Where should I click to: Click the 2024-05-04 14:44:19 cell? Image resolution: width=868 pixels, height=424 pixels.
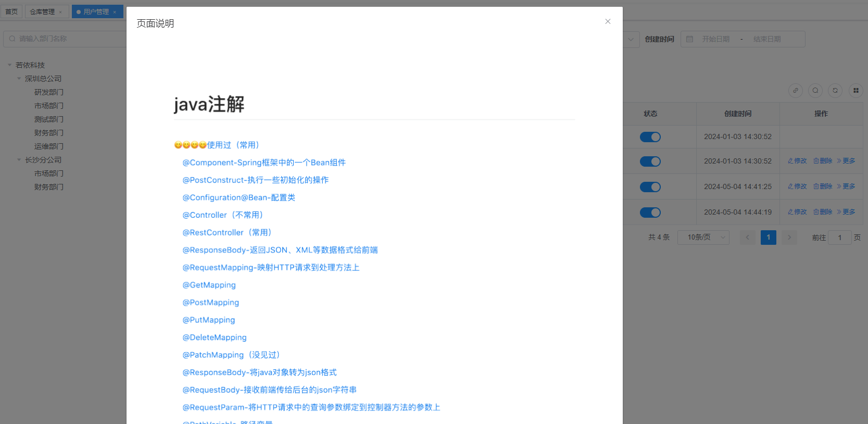click(738, 212)
